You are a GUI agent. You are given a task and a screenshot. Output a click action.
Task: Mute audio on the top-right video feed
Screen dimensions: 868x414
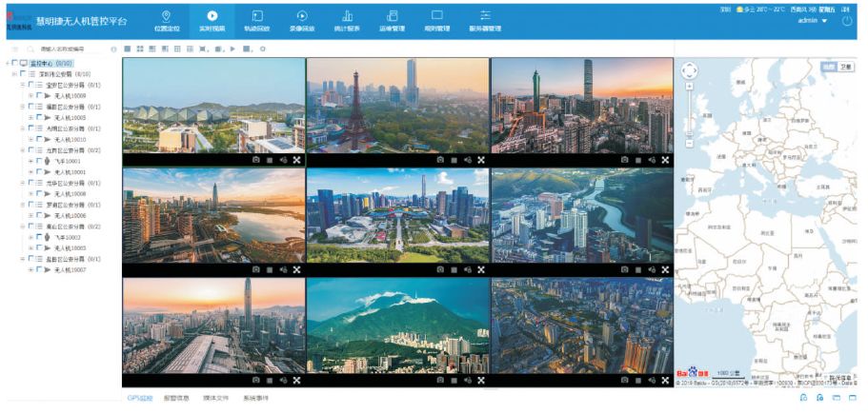651,160
